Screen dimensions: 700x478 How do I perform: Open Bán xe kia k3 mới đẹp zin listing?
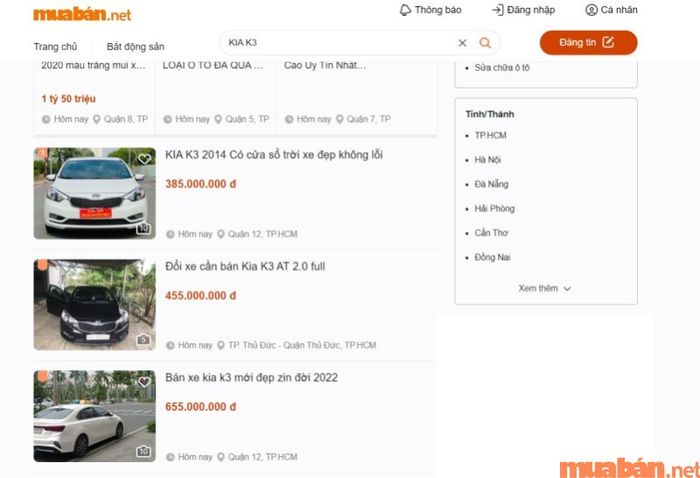click(x=251, y=378)
